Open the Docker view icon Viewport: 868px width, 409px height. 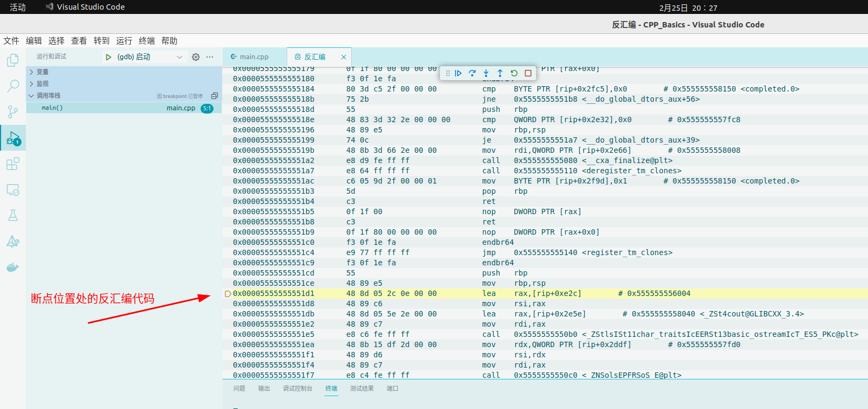pos(13,267)
